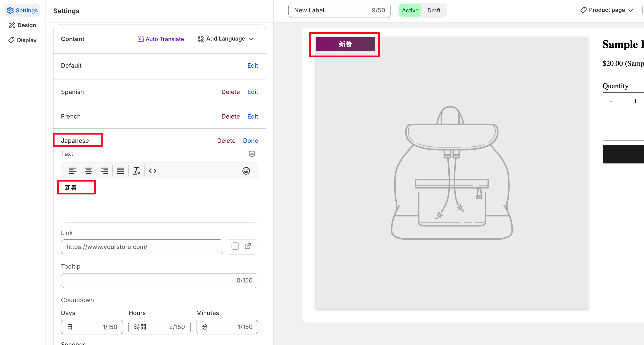The height and width of the screenshot is (345, 644).
Task: Click the align right text icon
Action: [104, 171]
